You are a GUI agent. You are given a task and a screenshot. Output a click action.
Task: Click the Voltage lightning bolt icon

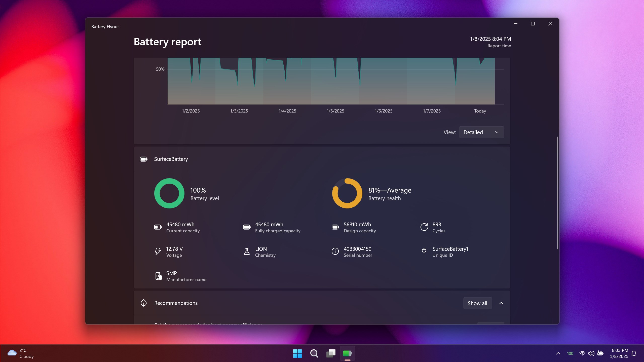(158, 251)
